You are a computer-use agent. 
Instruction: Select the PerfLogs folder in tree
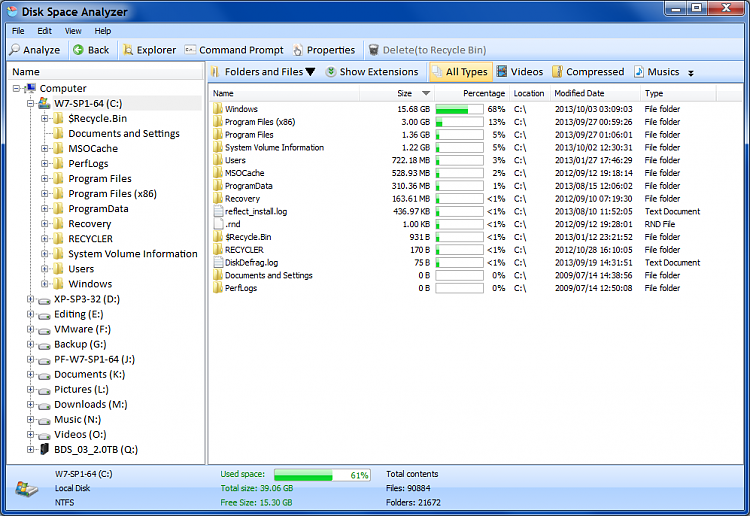coord(88,164)
